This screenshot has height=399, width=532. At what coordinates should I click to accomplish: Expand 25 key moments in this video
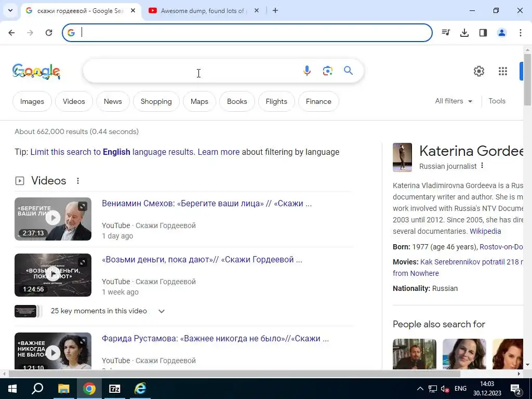coord(108,311)
